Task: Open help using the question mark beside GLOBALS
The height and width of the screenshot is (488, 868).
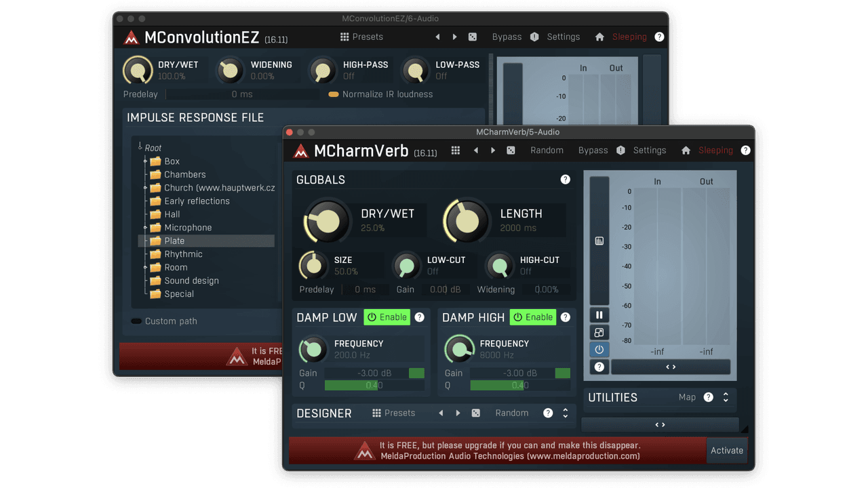Action: coord(566,179)
